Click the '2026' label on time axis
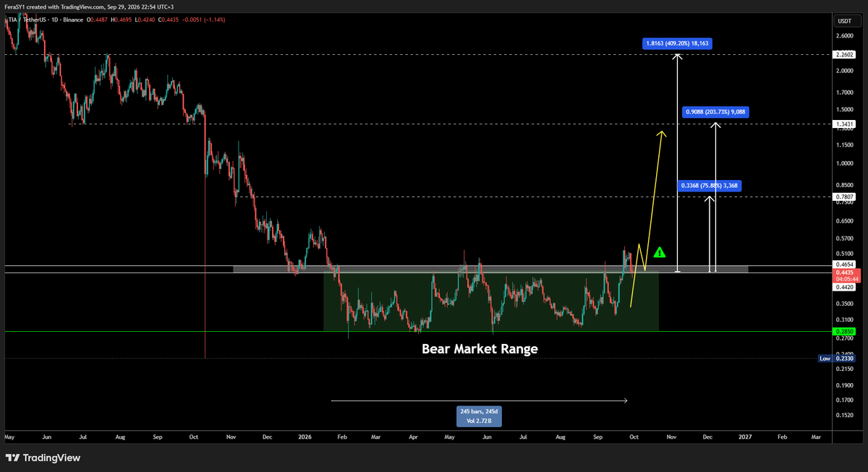Image resolution: width=868 pixels, height=472 pixels. (x=305, y=437)
